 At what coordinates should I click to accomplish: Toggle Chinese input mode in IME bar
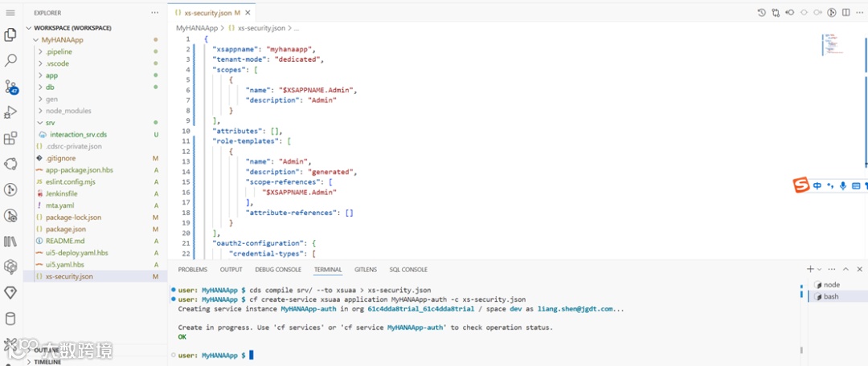[817, 186]
